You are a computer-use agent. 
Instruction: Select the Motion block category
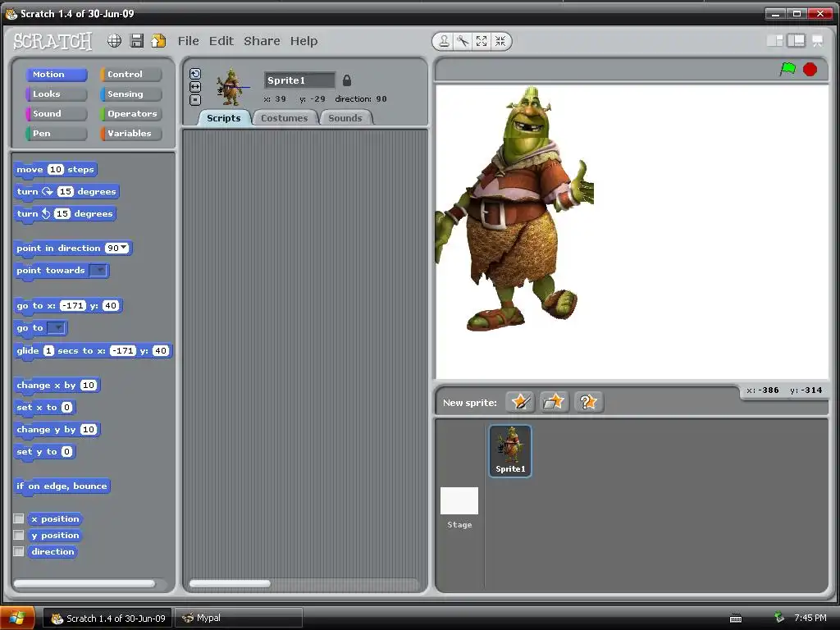(x=57, y=75)
